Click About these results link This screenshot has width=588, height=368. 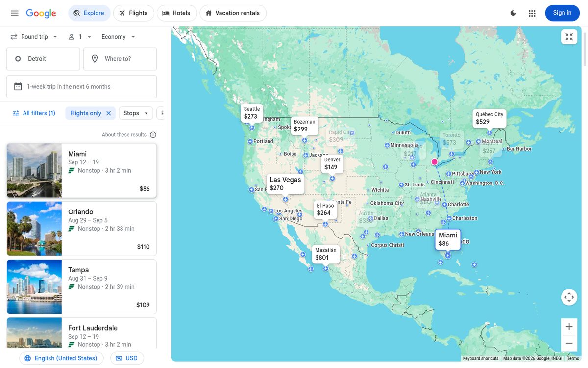[124, 135]
